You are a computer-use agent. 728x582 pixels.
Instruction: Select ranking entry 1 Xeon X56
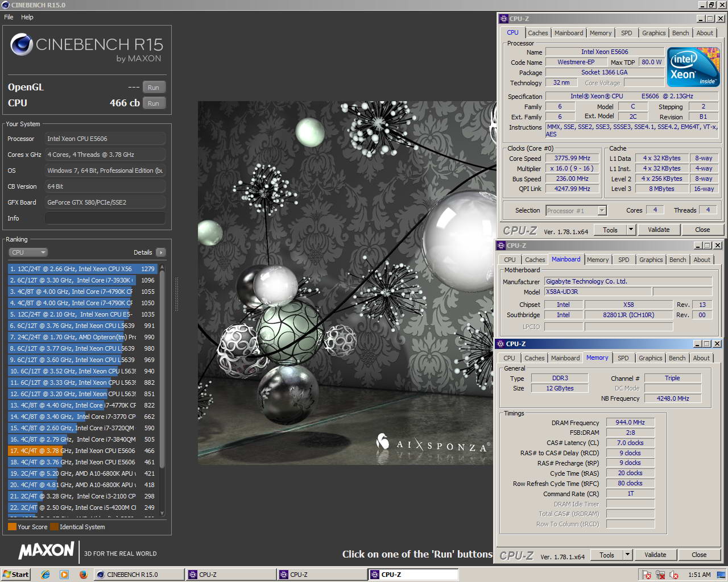coord(82,269)
